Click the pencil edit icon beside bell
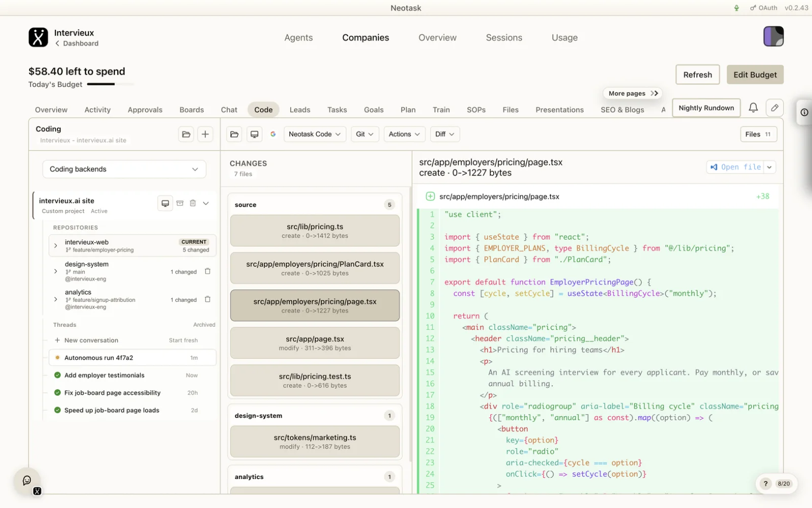Screen dimensions: 812x508 (x=774, y=108)
